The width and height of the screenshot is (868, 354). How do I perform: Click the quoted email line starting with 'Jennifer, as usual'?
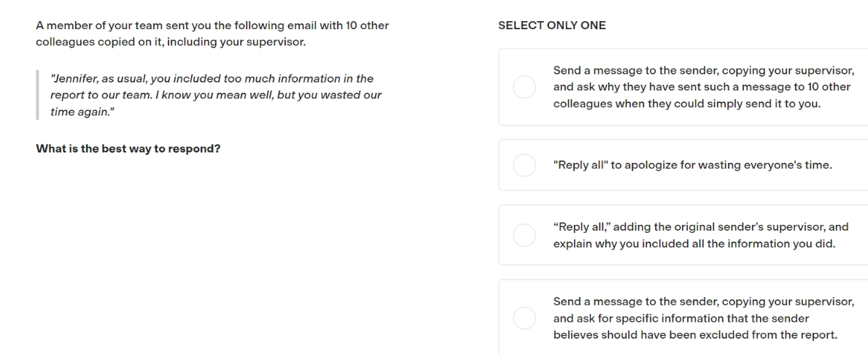click(x=212, y=79)
